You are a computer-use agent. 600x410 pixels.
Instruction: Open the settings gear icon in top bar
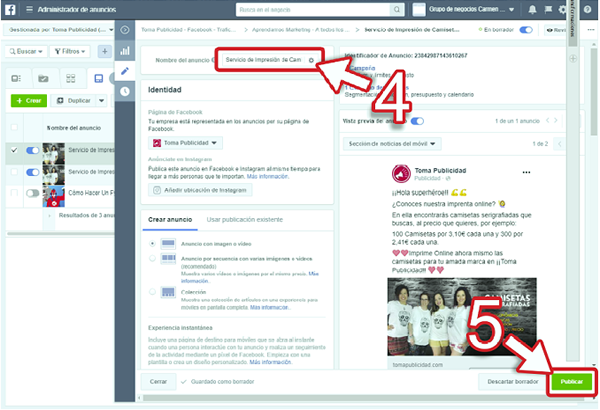(x=562, y=9)
